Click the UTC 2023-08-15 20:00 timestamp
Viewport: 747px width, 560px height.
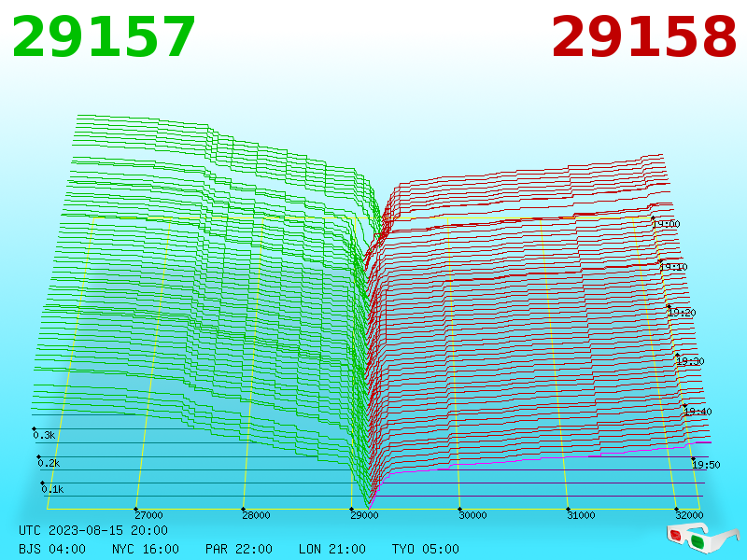tap(93, 530)
